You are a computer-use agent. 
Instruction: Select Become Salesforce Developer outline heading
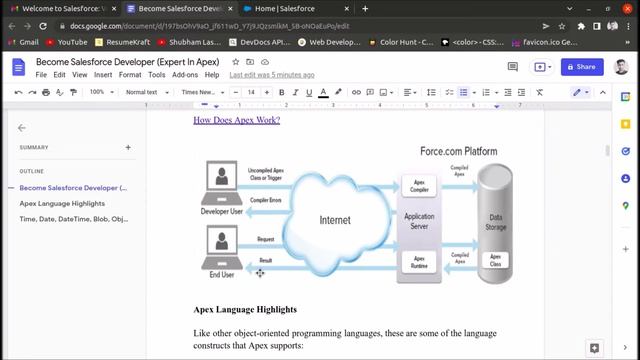tap(73, 188)
